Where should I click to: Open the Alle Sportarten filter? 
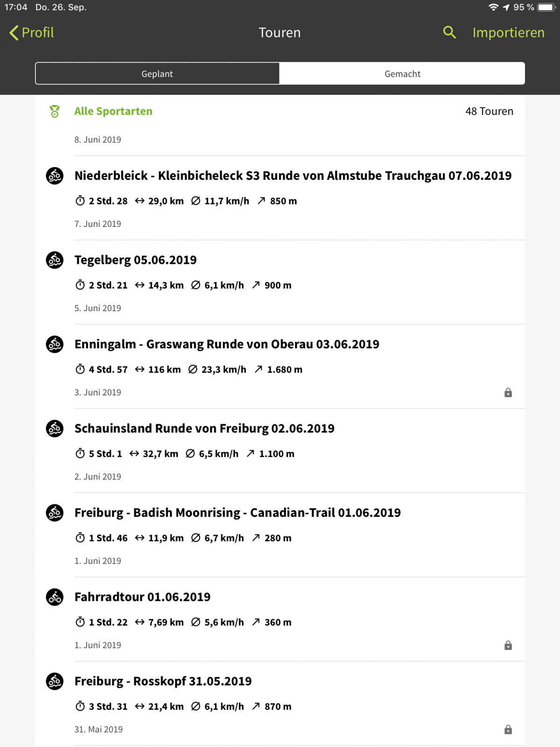113,111
